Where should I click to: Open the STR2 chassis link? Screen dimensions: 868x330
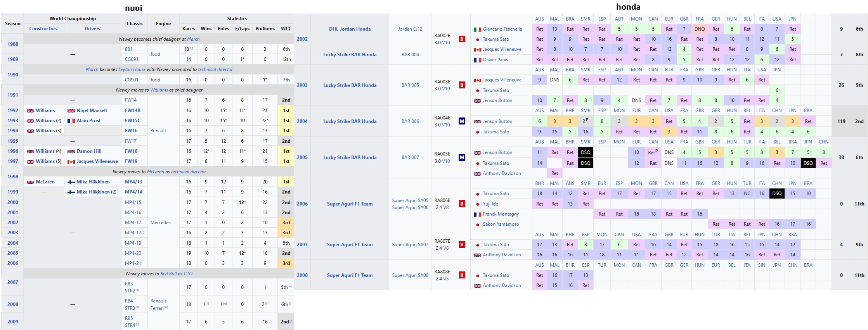tap(130, 291)
